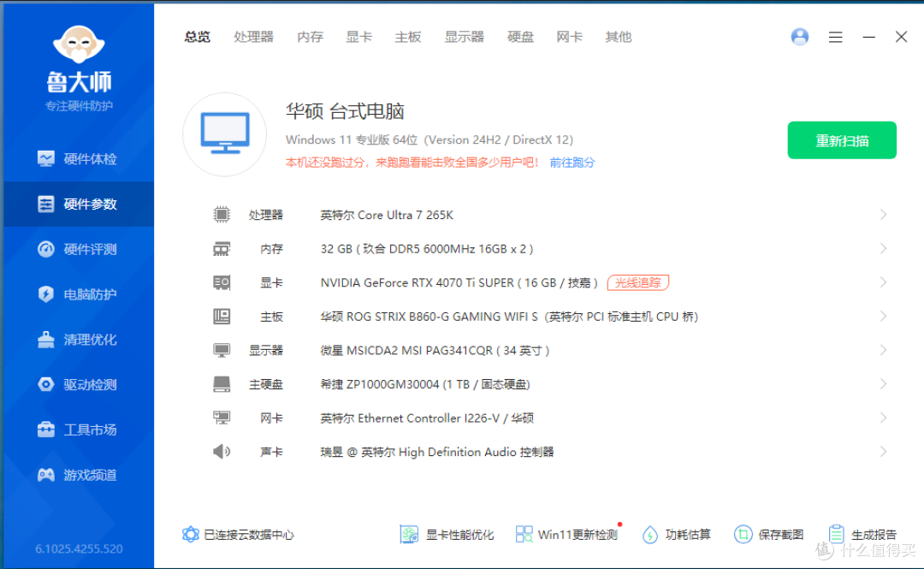Click the processor chip icon

[222, 214]
